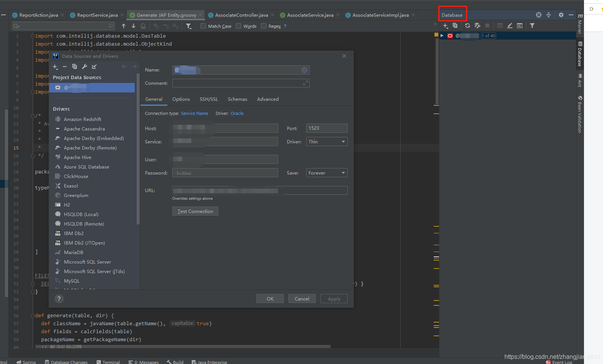This screenshot has height=364, width=603.
Task: Click the Password hidden field
Action: click(225, 173)
